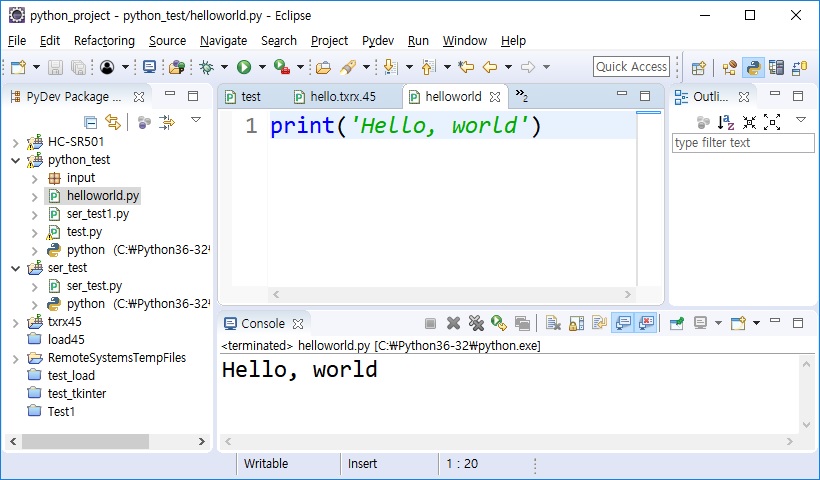
Task: Minimize the Outline view
Action: [775, 94]
